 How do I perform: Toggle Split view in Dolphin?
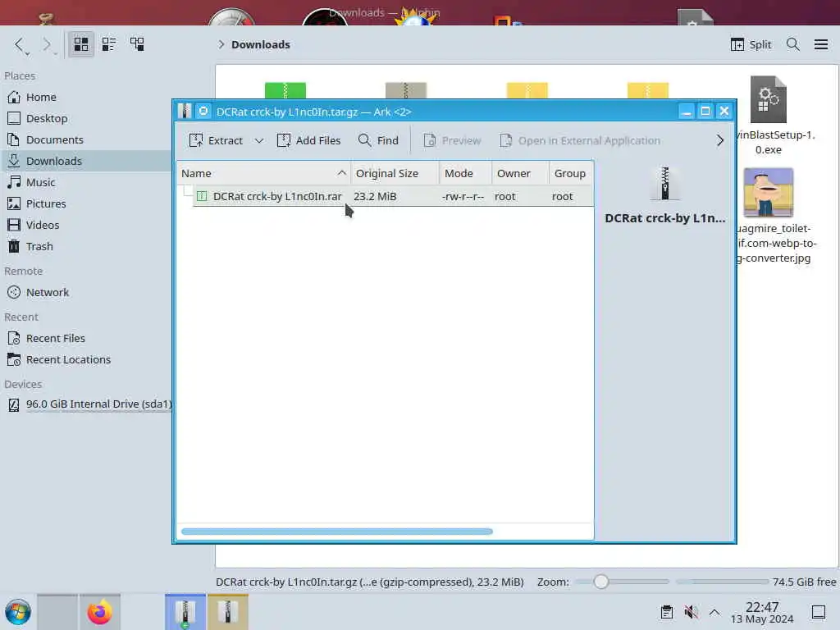coord(751,44)
